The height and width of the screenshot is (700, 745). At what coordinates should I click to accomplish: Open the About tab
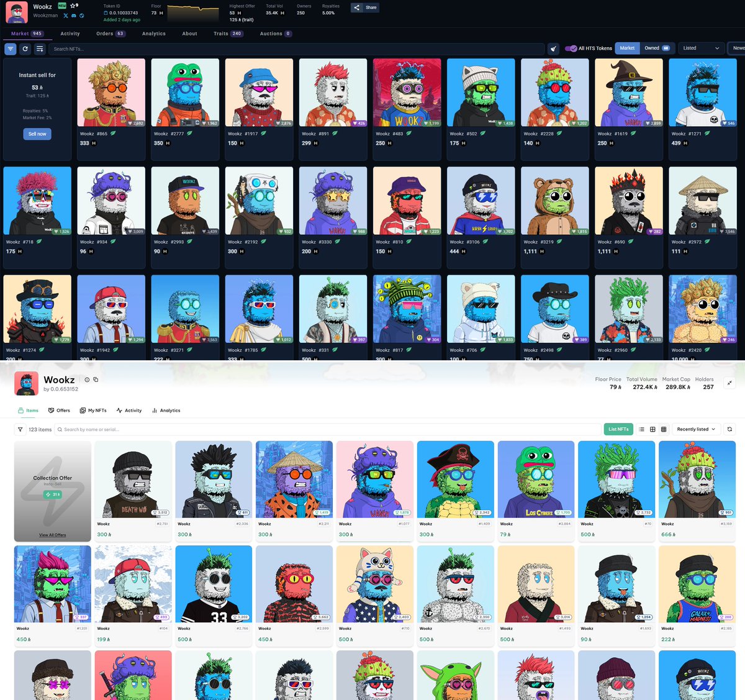(x=190, y=34)
